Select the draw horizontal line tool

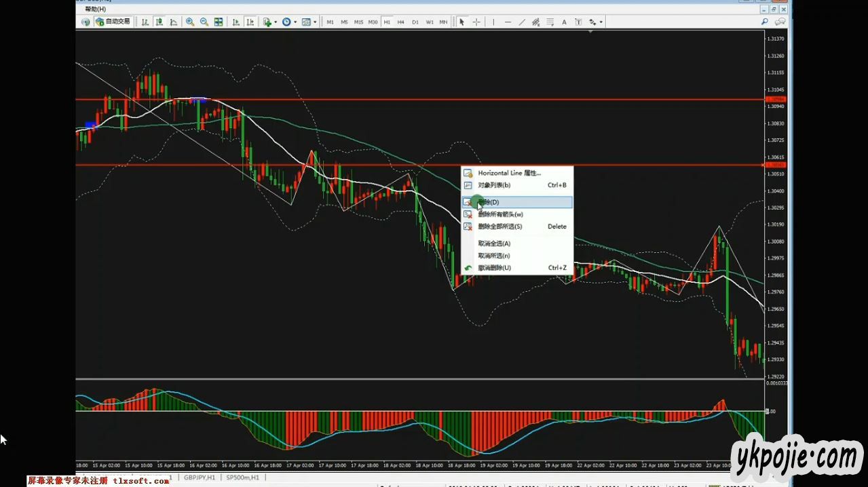coord(508,22)
